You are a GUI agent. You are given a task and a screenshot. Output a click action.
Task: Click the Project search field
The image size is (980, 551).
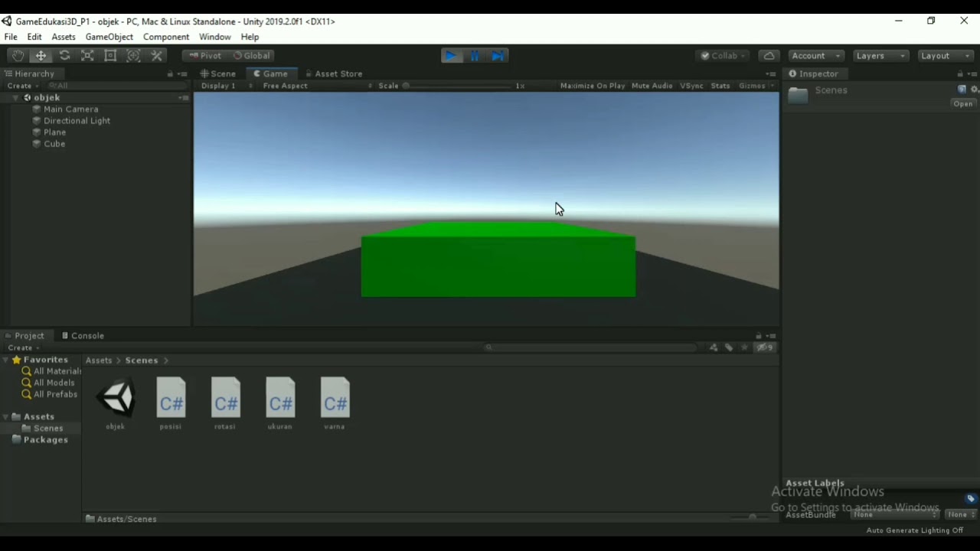590,347
